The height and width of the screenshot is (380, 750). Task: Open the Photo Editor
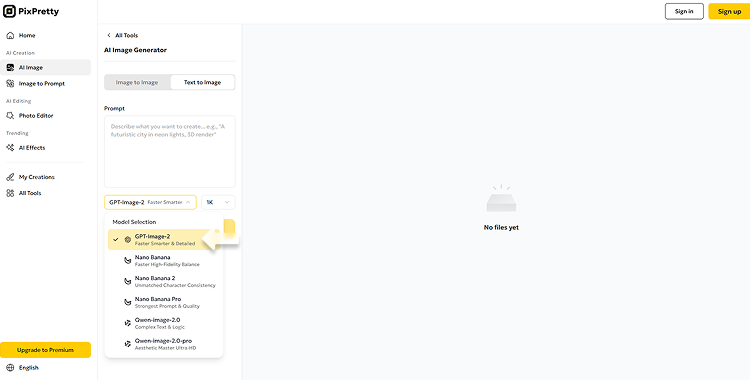click(45, 116)
